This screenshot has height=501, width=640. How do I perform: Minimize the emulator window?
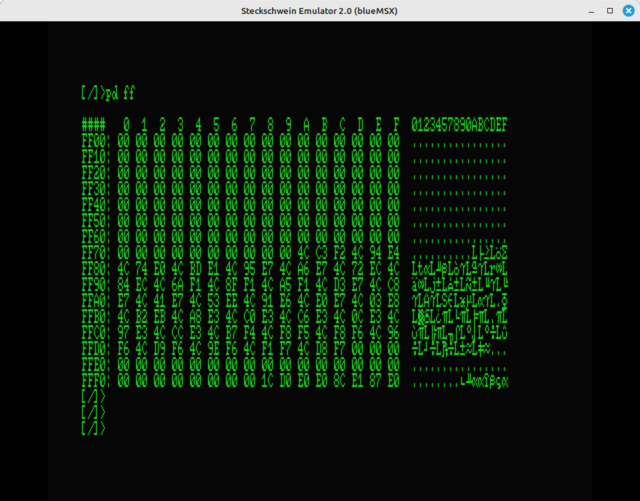point(591,11)
